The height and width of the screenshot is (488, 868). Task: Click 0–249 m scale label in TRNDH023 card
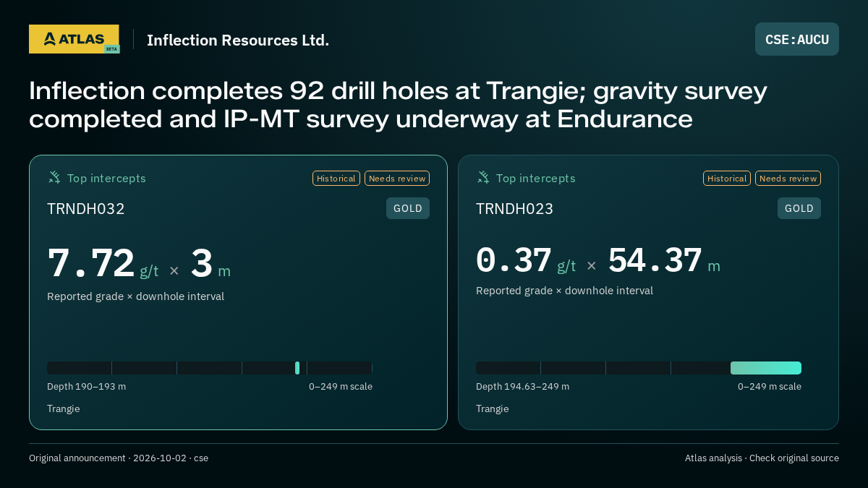coord(770,387)
